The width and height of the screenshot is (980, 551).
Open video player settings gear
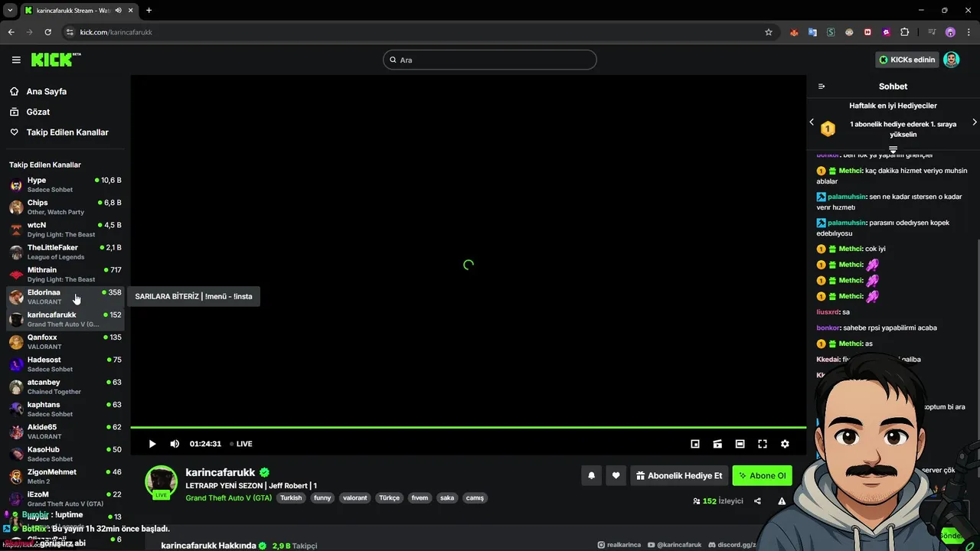[x=785, y=444]
